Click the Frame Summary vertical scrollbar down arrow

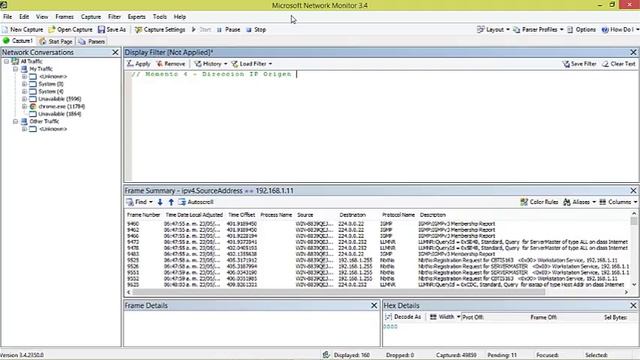tap(633, 284)
